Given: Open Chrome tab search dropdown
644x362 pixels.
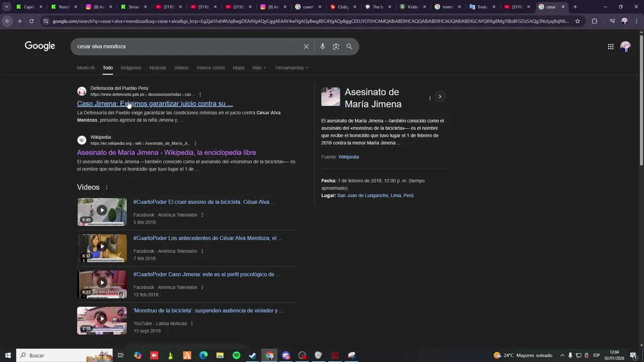Looking at the screenshot, I should pos(7,7).
